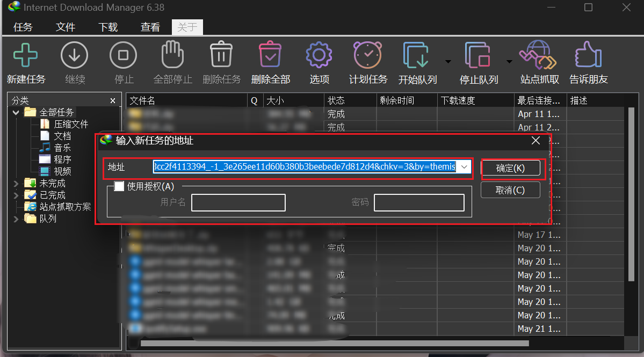
Task: Click the 删除全部 pink trash icon
Action: click(x=270, y=54)
